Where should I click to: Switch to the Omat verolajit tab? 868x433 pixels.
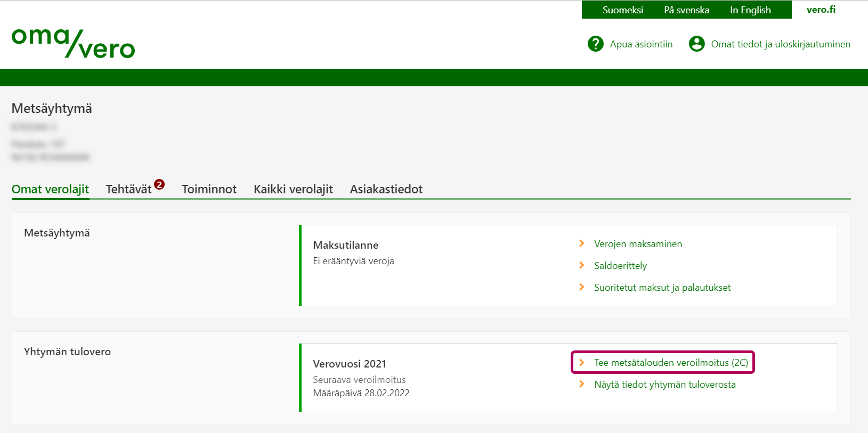tap(50, 189)
